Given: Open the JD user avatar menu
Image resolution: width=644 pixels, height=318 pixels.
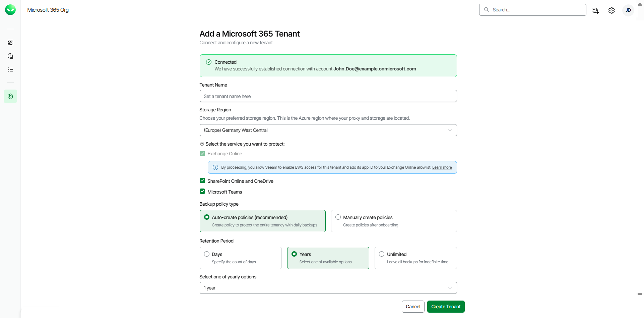Looking at the screenshot, I should 628,10.
